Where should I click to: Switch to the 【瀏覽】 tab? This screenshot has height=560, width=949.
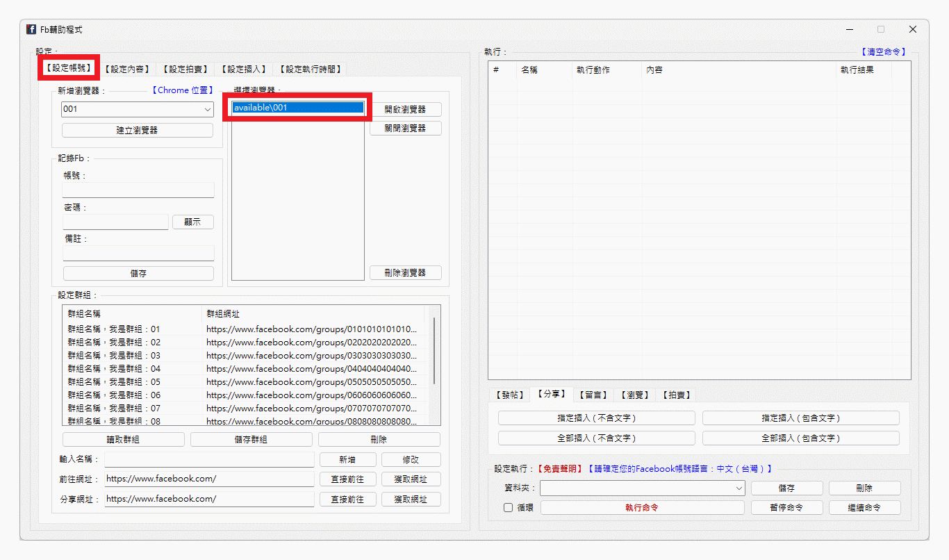635,394
